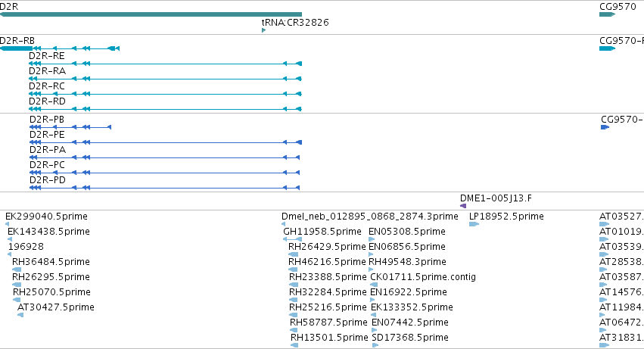Select the CK01711.5prime.contig label
Viewport: 644px width, 349px height.
tap(423, 277)
